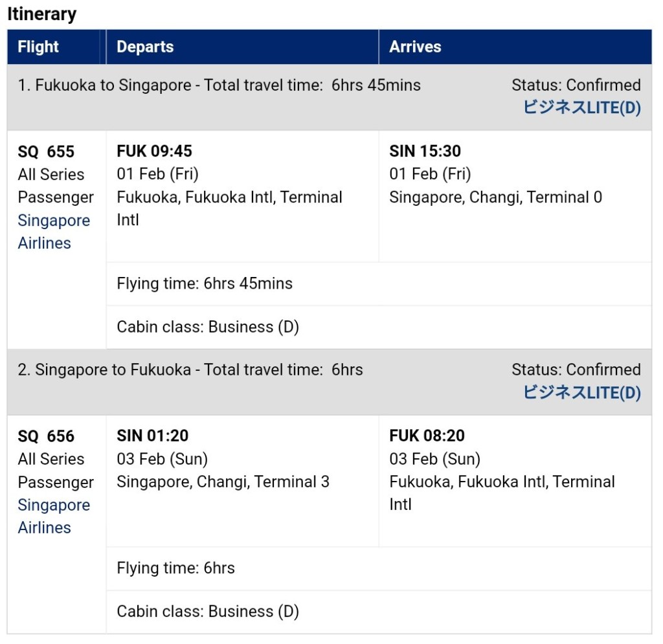This screenshot has height=644, width=663.
Task: Click the Arrives column header
Action: pyautogui.click(x=415, y=47)
